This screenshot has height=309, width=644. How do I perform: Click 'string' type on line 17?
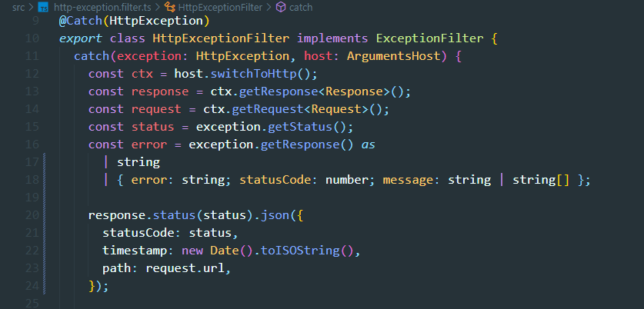(138, 162)
